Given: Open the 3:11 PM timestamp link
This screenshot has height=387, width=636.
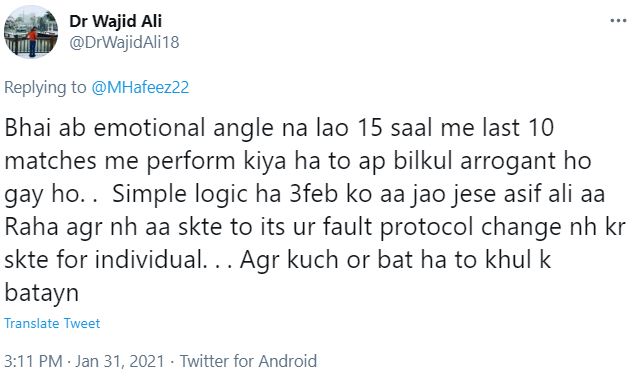Looking at the screenshot, I should 33,361.
